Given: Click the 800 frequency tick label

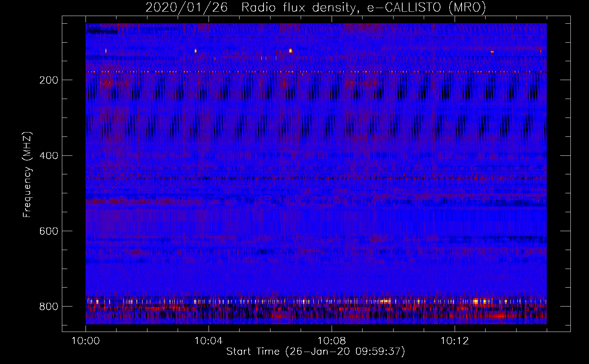Looking at the screenshot, I should tap(49, 306).
